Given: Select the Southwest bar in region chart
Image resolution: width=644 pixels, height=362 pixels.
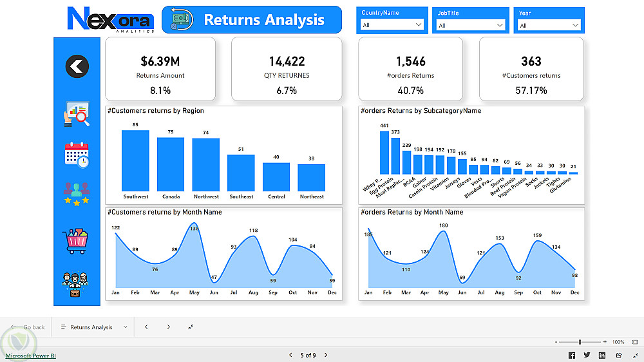Looking at the screenshot, I should point(135,160).
